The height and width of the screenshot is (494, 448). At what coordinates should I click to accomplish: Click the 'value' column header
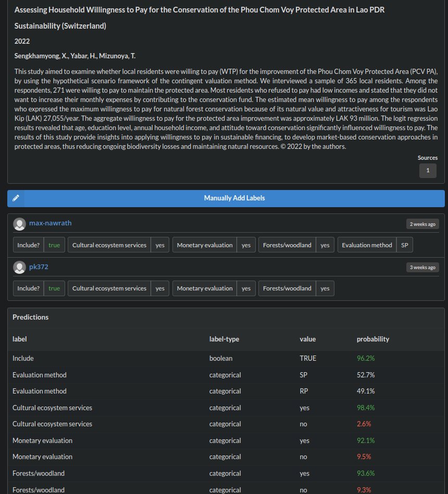(x=308, y=339)
